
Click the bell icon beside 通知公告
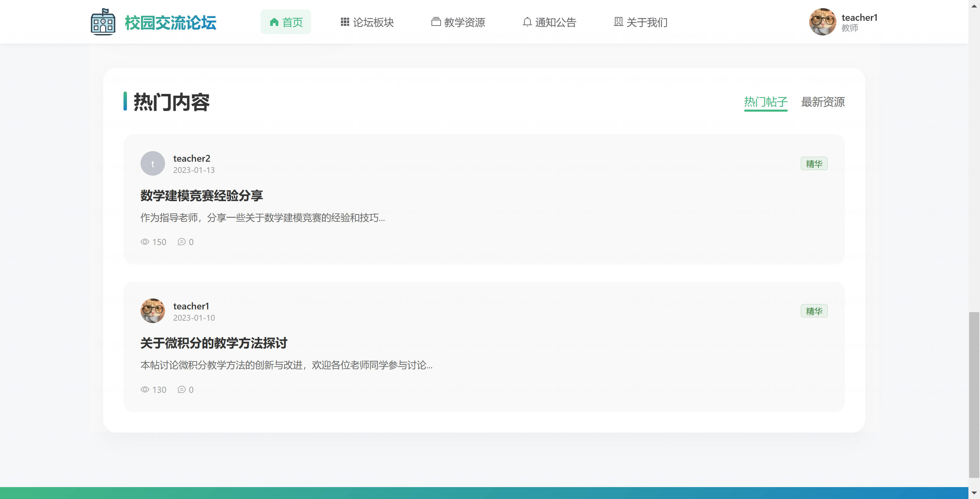point(527,22)
